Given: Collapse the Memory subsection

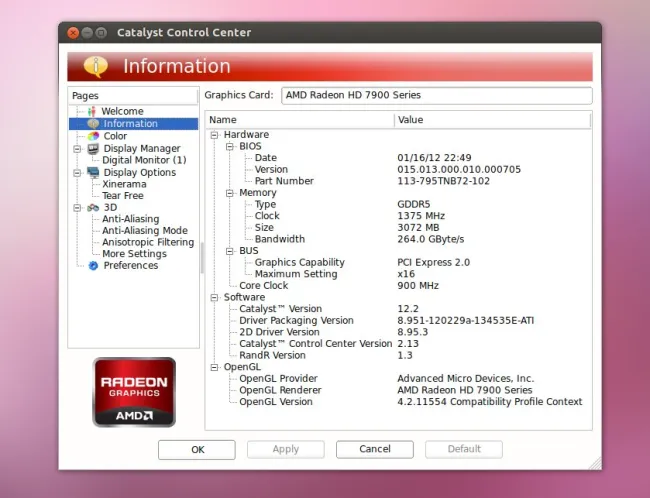Looking at the screenshot, I should (230, 193).
